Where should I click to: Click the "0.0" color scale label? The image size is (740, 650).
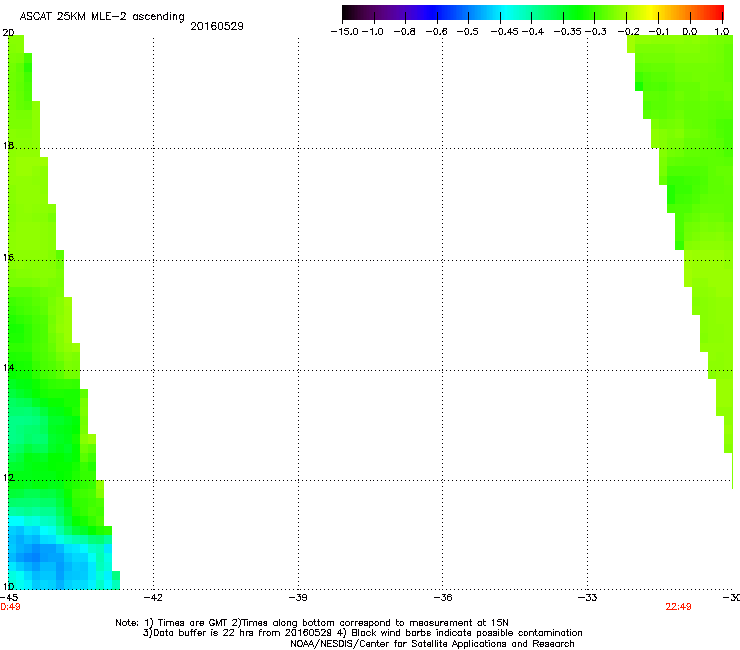coord(690,32)
